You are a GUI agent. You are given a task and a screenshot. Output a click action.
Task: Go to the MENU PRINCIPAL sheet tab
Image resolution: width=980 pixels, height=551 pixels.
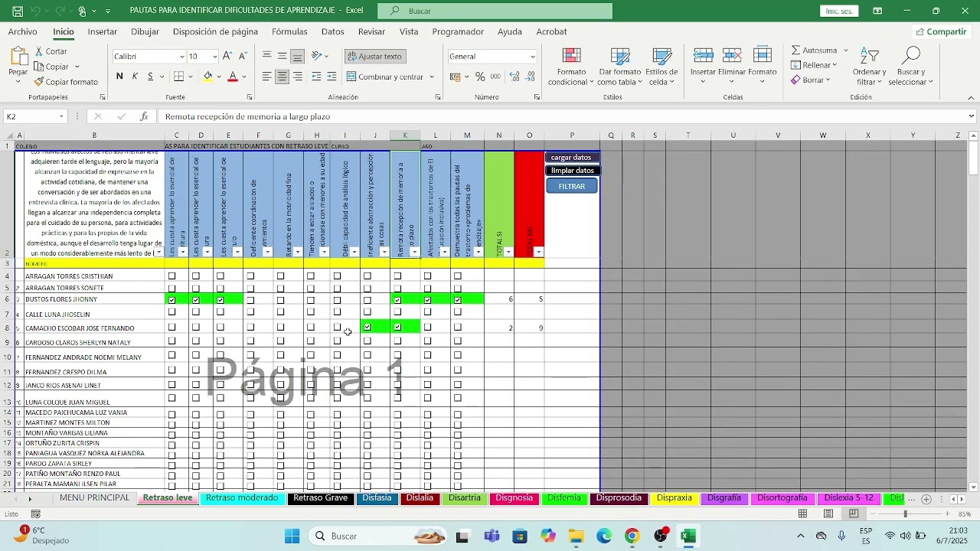tap(95, 498)
